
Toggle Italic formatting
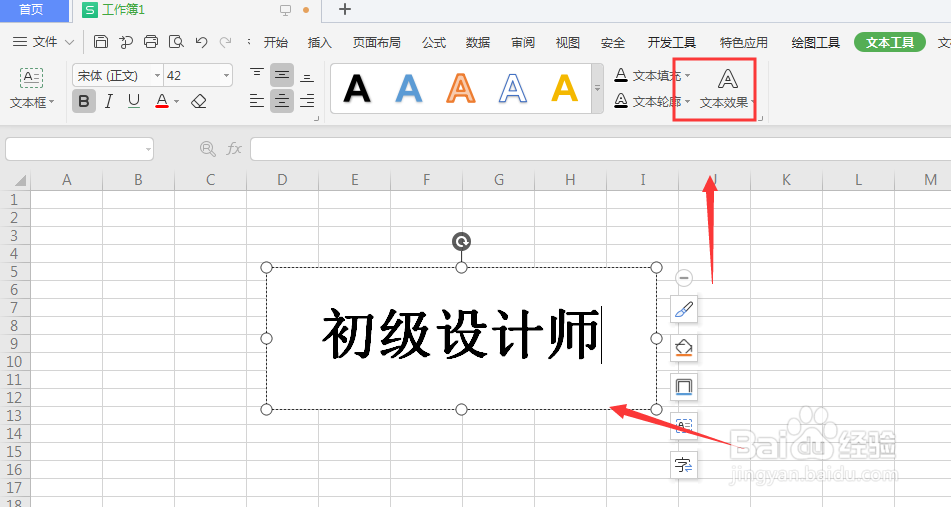pyautogui.click(x=109, y=101)
